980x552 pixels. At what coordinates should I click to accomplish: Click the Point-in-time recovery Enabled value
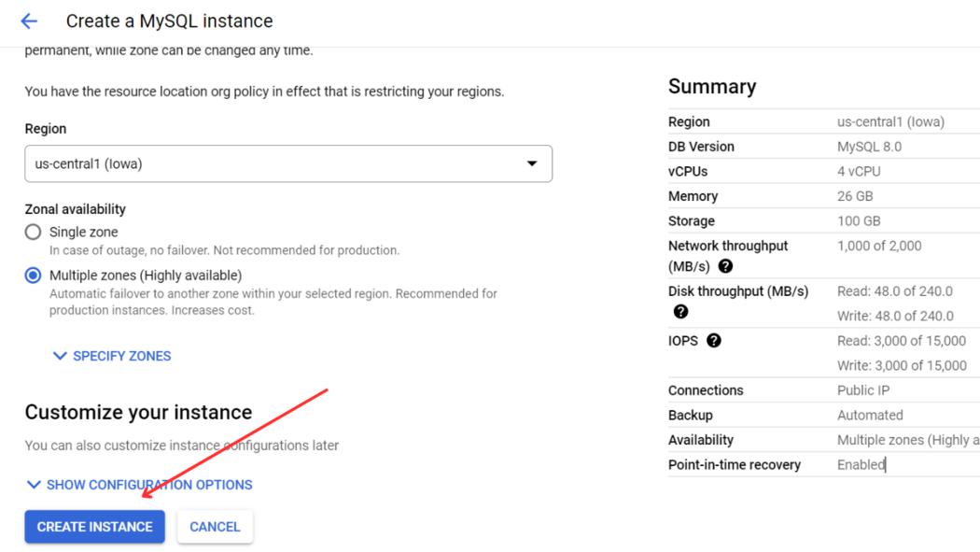[x=861, y=464]
